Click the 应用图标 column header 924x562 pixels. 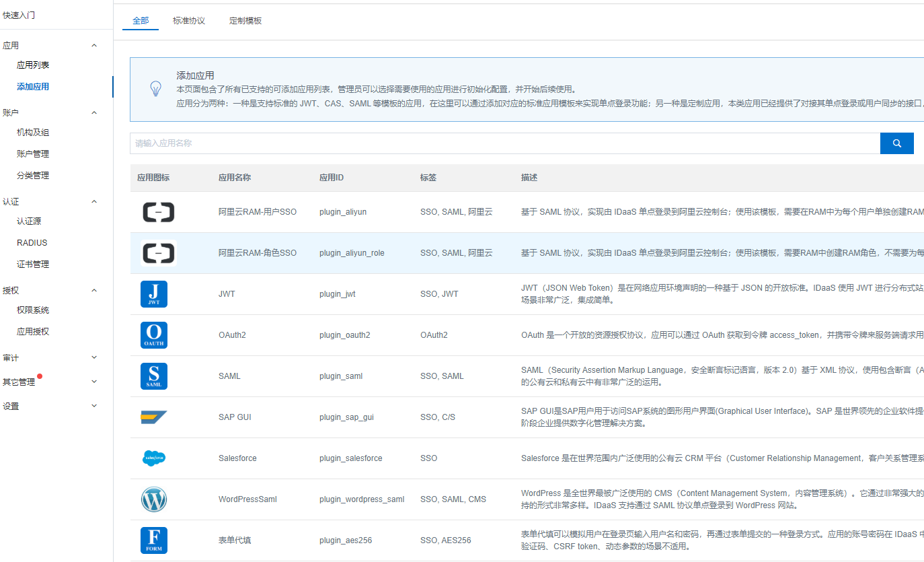pyautogui.click(x=153, y=178)
